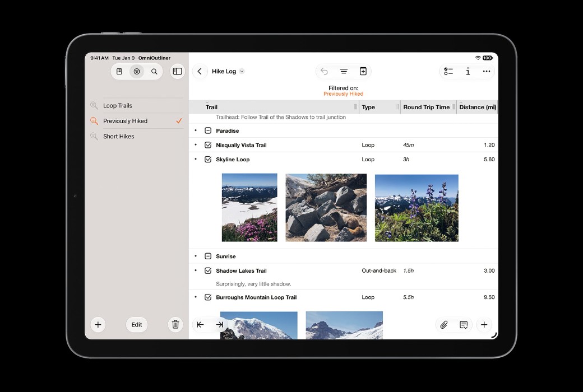Viewport: 583px width, 392px height.
Task: Uncheck the Skyline Loop checkbox
Action: [208, 160]
